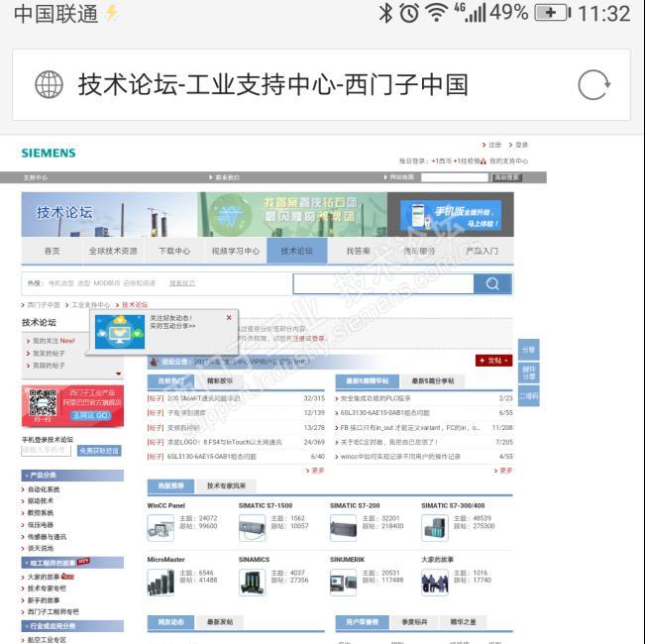645x644 pixels.
Task: Open the 安全集成功能的PLC程序 post
Action: click(x=376, y=398)
